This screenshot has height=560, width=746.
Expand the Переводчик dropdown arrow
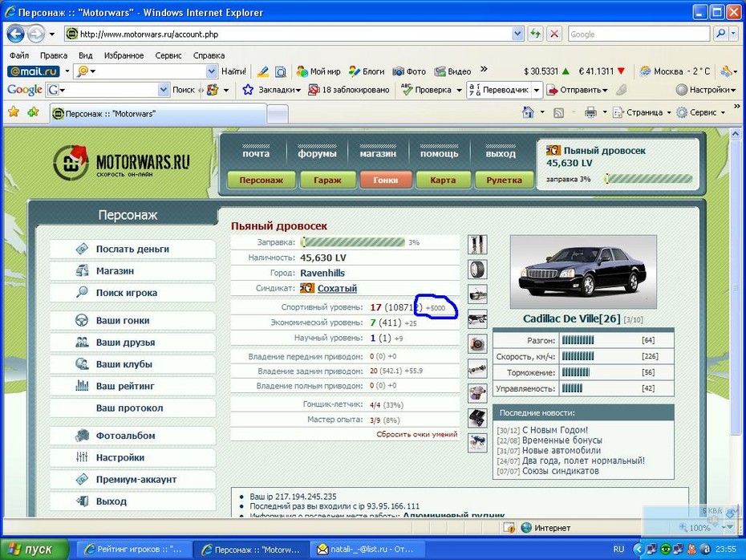(x=536, y=89)
